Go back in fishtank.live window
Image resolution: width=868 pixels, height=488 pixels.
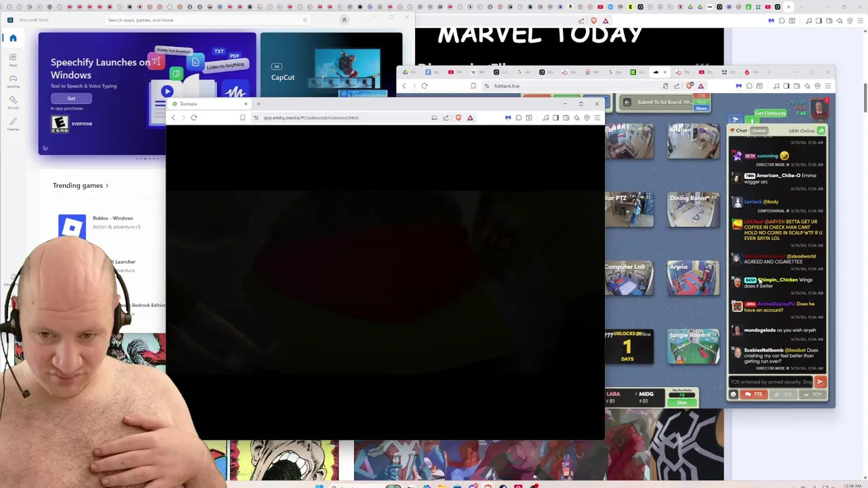point(403,86)
